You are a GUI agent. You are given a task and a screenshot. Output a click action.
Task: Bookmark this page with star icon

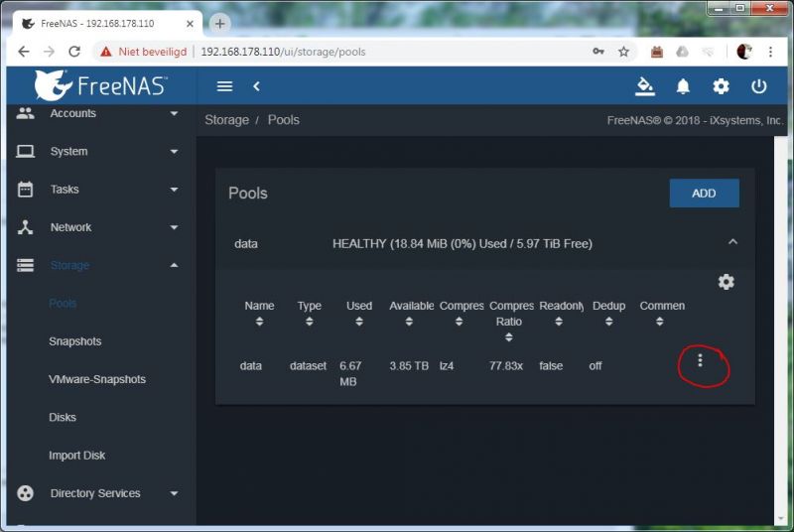[624, 52]
